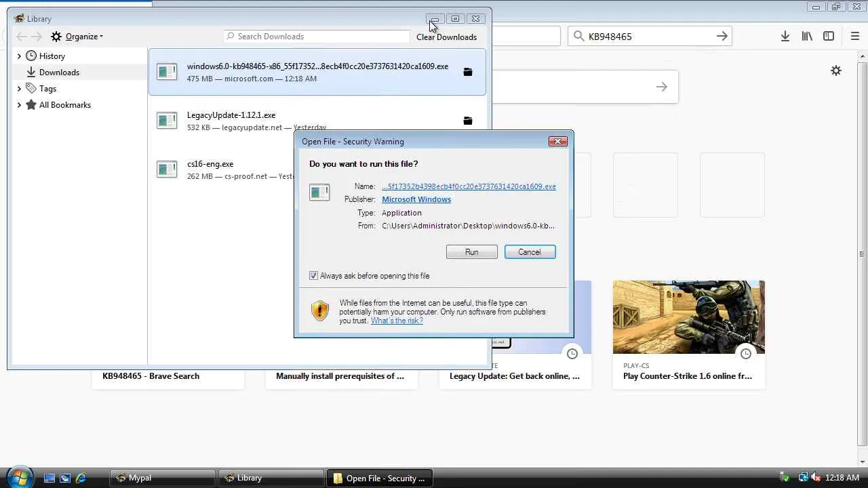Toggle the browser sidebar icon

[x=829, y=37]
